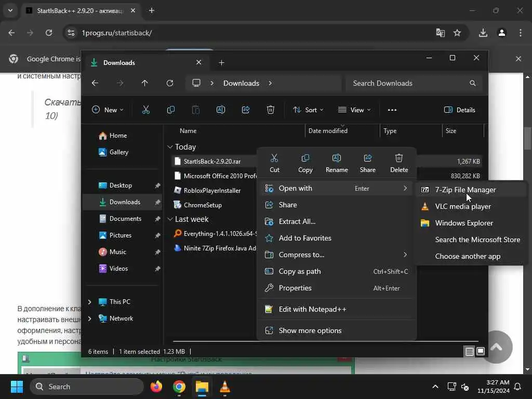The height and width of the screenshot is (399, 532).
Task: Switch to large thumbnails view in status bar
Action: (x=481, y=352)
